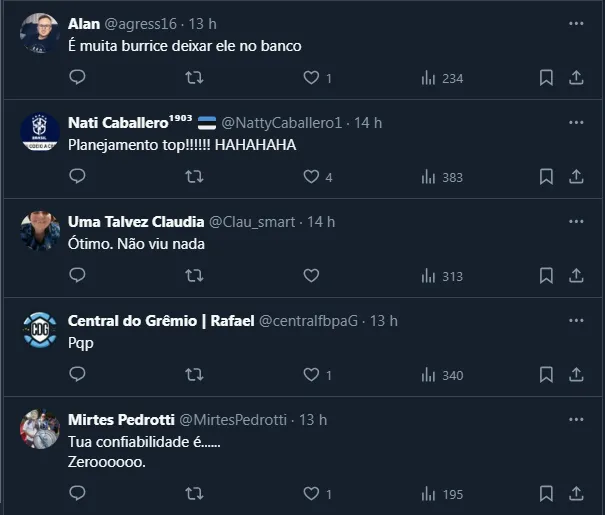This screenshot has height=515, width=605.
Task: Open more options on Nati Caballero's tweet
Action: [x=576, y=122]
